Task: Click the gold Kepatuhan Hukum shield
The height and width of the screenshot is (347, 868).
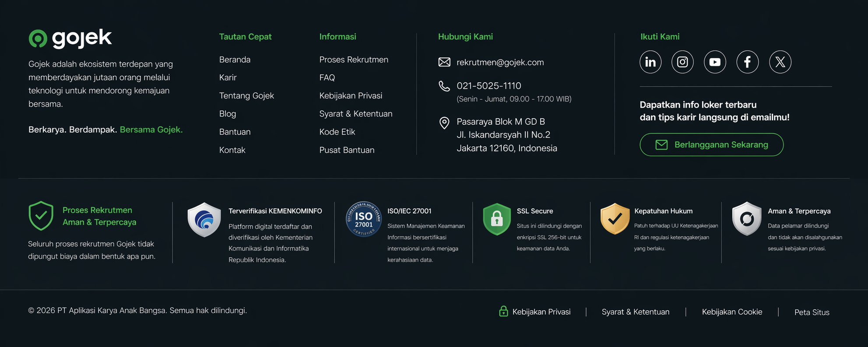Action: click(615, 218)
